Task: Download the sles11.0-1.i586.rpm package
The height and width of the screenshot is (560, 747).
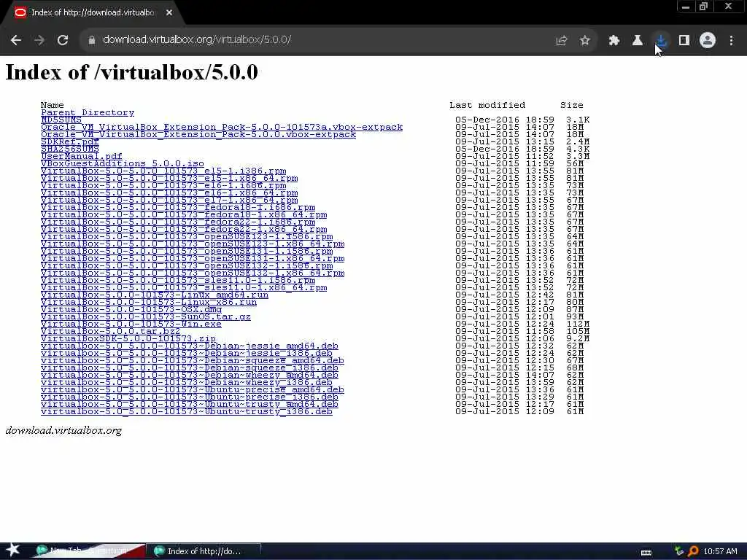Action: click(x=178, y=281)
